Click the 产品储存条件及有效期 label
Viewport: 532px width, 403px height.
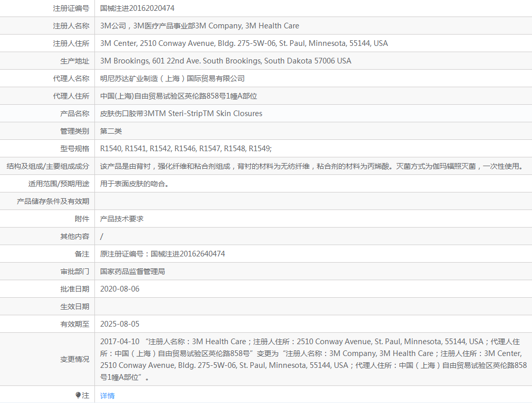[x=53, y=201]
